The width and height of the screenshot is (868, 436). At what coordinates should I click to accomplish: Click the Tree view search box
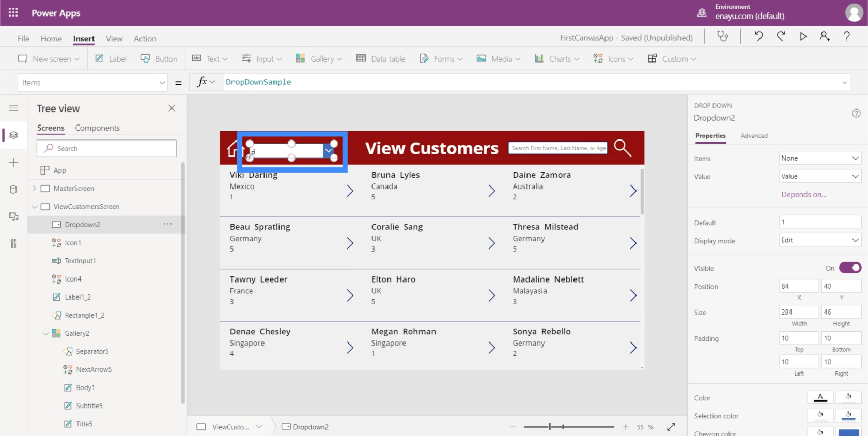[x=106, y=148]
